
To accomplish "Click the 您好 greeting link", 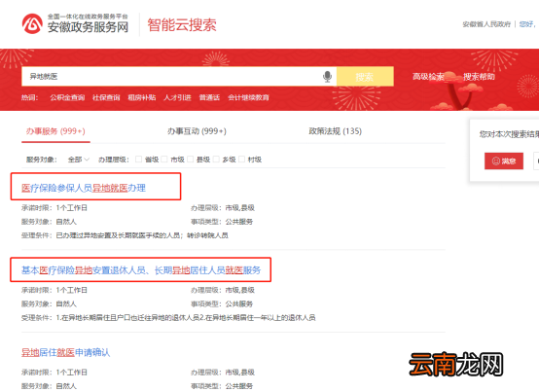I will pos(527,24).
